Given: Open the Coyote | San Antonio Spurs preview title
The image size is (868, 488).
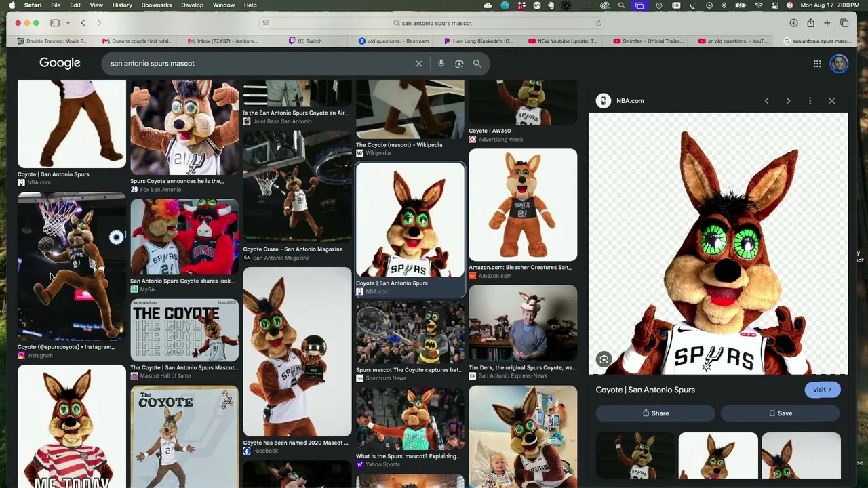Looking at the screenshot, I should (645, 390).
